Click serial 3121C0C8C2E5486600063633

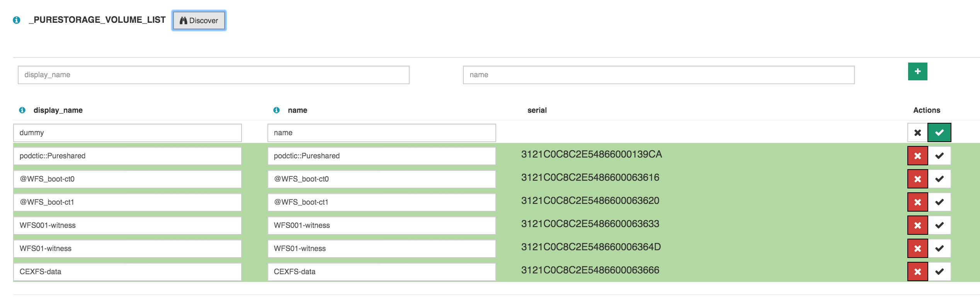(590, 224)
